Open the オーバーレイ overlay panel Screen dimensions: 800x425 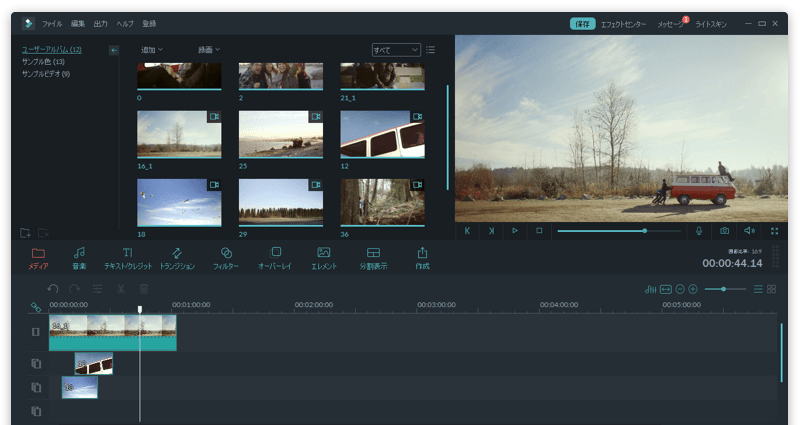pyautogui.click(x=276, y=253)
